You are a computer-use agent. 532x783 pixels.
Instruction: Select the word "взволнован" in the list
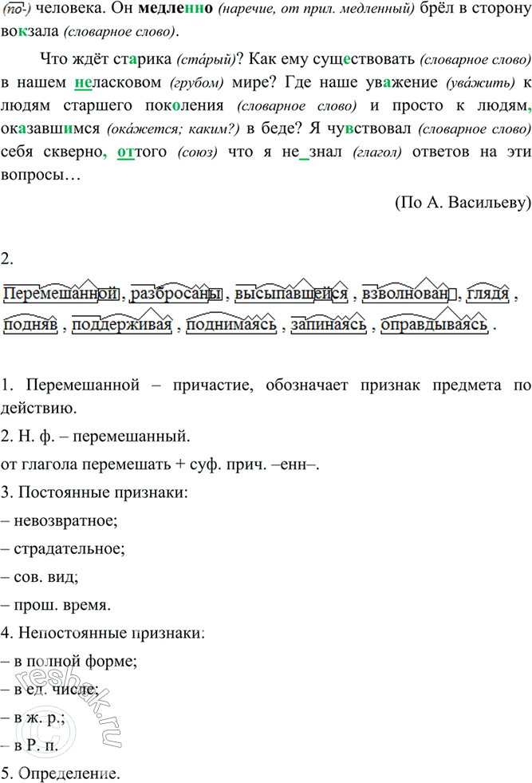pos(408,295)
